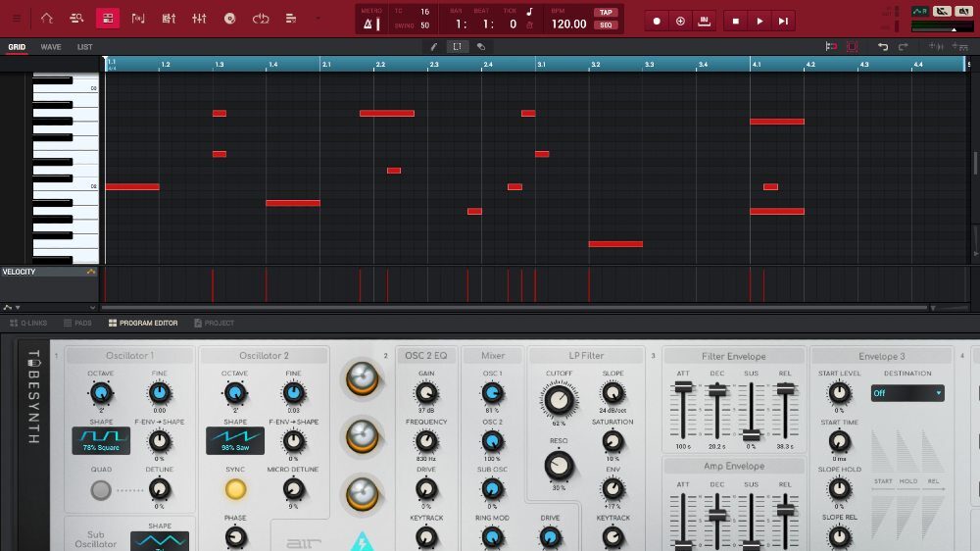Click the undo arrow icon
980x551 pixels.
[x=882, y=46]
